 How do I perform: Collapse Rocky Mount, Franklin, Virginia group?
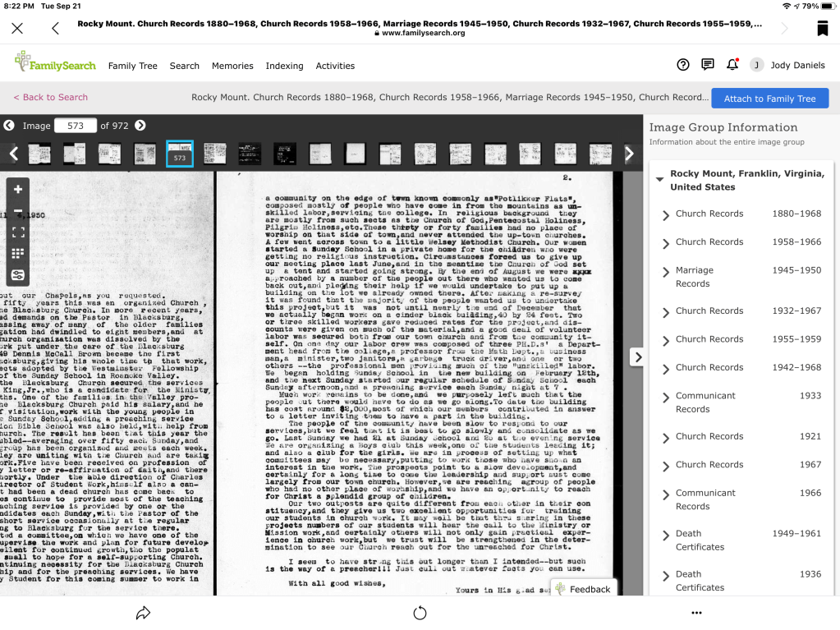659,179
